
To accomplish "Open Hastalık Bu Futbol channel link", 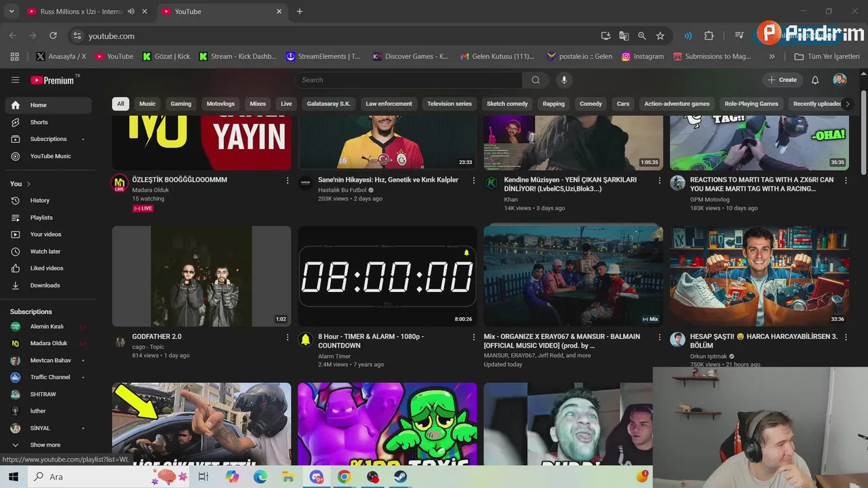I will 342,190.
